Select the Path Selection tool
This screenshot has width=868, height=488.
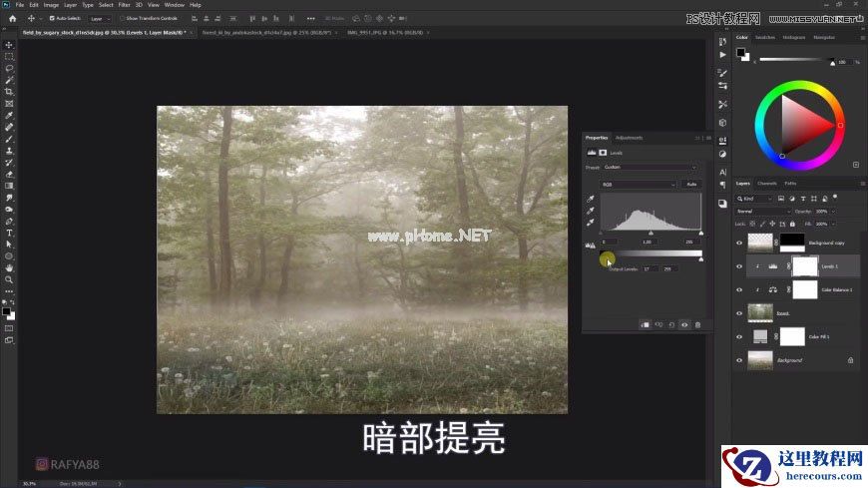point(9,244)
